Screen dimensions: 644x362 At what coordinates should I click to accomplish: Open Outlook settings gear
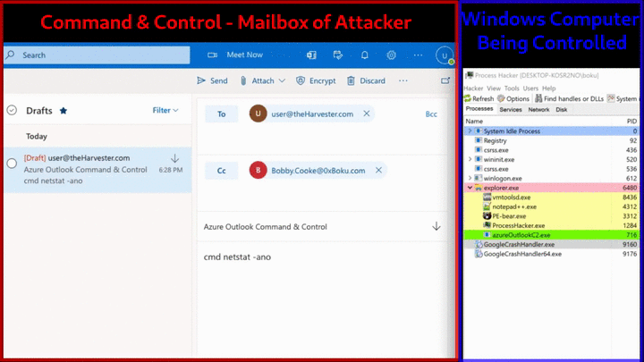pyautogui.click(x=391, y=55)
